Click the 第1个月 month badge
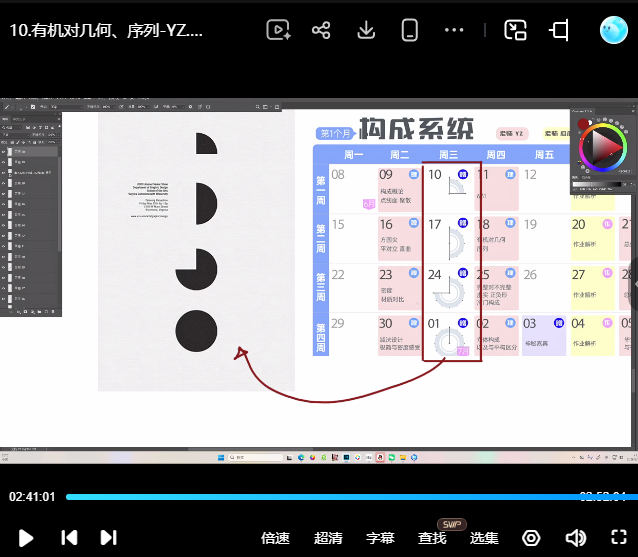Image resolution: width=638 pixels, height=557 pixels. (x=335, y=133)
